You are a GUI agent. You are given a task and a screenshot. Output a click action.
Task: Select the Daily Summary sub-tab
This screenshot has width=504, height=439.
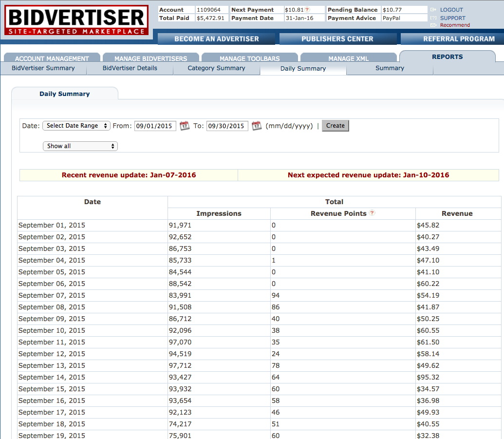click(303, 69)
